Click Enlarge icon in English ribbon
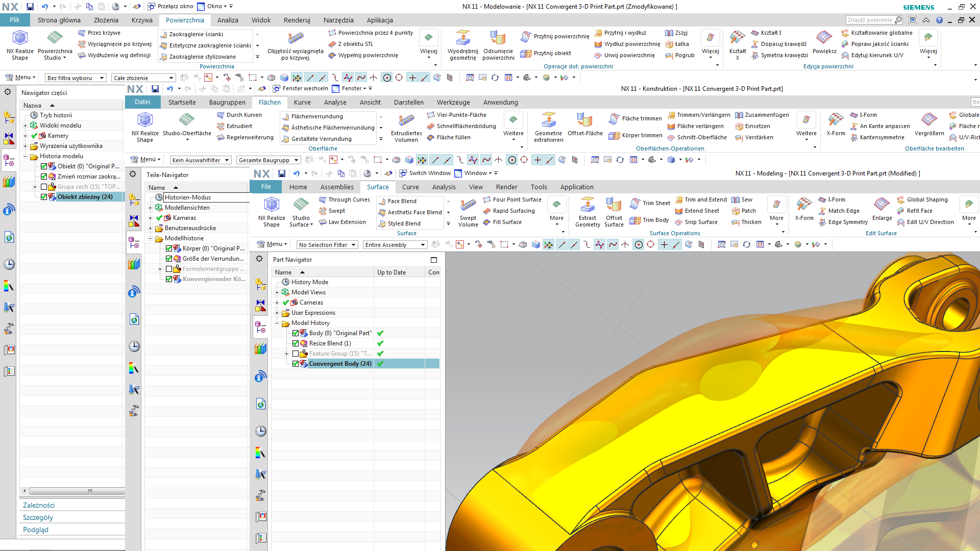 [x=882, y=210]
